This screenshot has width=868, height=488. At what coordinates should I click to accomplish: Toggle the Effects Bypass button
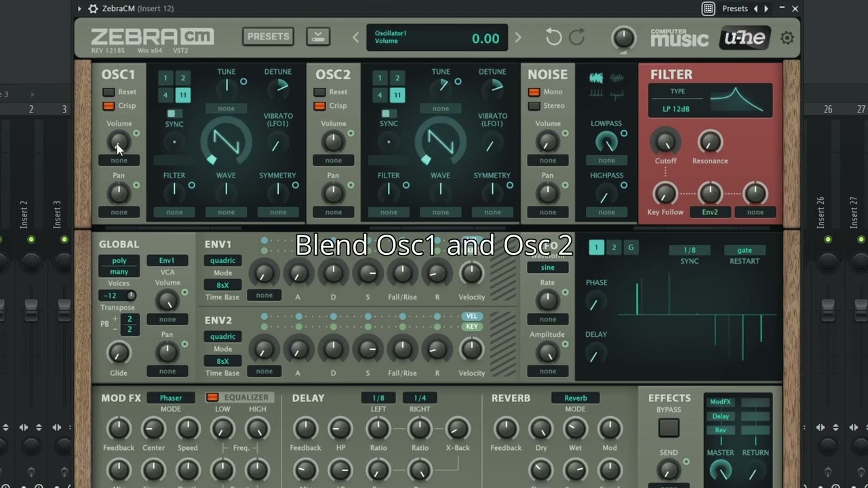coord(669,428)
